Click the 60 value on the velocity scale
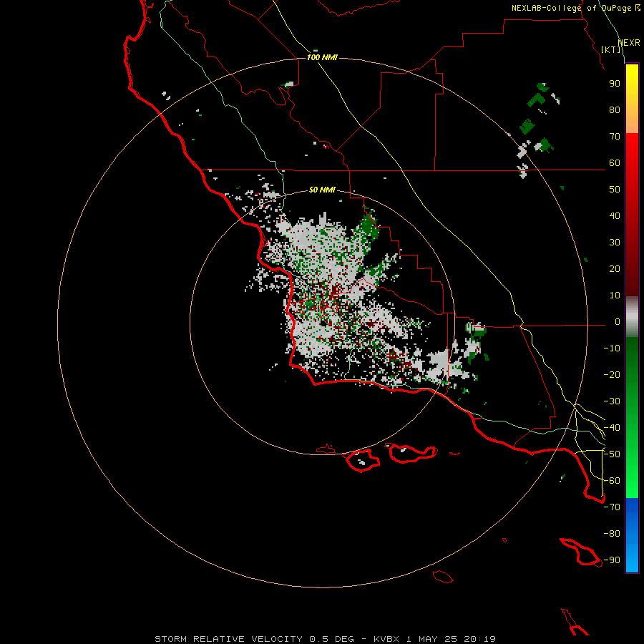Screen dimensions: 644x644 615,163
